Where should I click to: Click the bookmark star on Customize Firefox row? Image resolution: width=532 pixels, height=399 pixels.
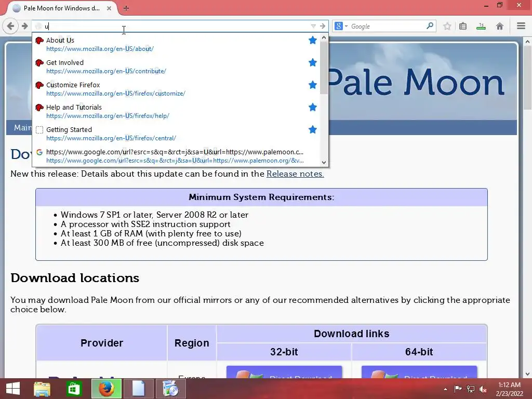pos(312,85)
